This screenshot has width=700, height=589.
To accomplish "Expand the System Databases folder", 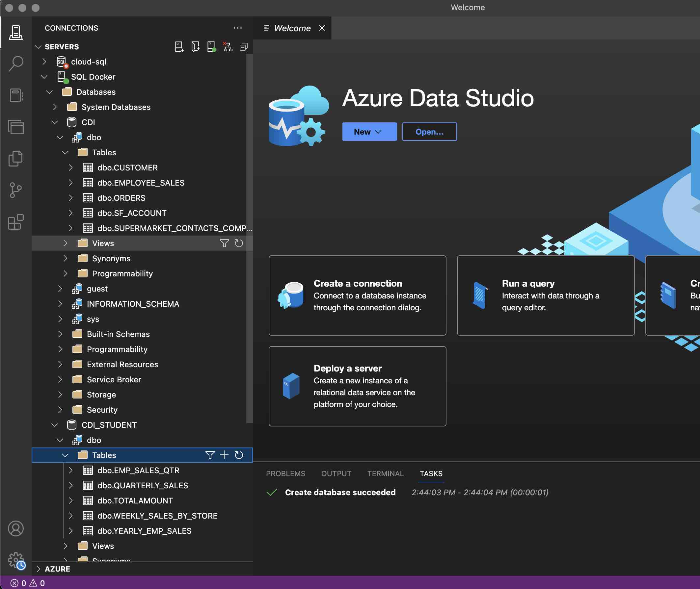I will [55, 107].
